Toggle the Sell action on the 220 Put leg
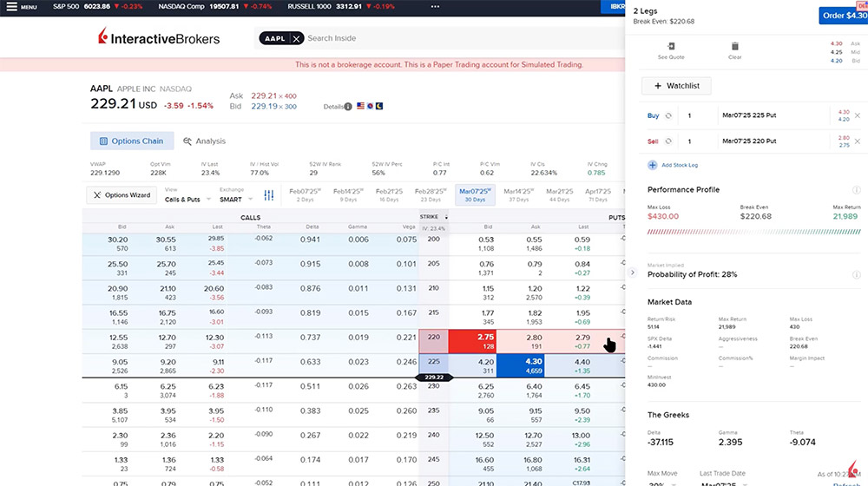The width and height of the screenshot is (868, 486). coord(653,141)
